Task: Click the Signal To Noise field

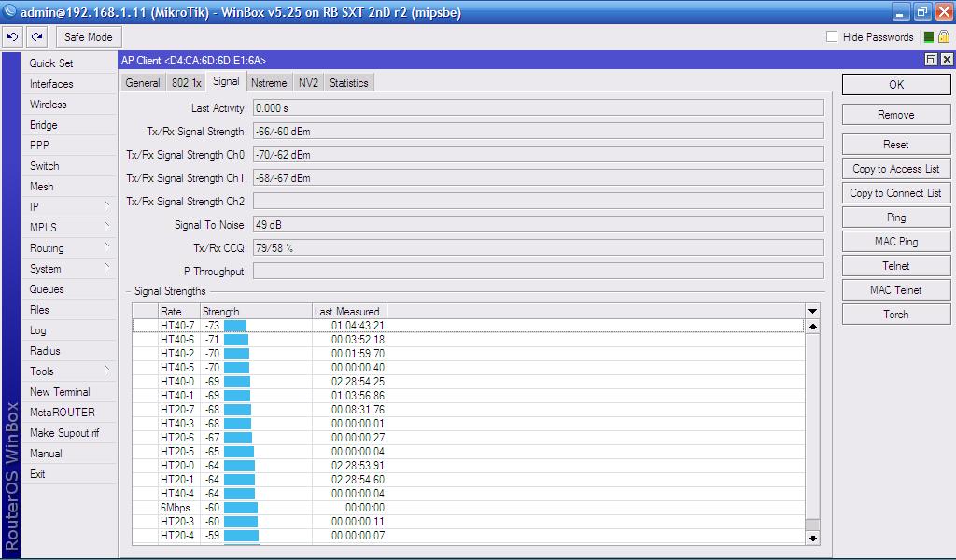Action: [539, 224]
